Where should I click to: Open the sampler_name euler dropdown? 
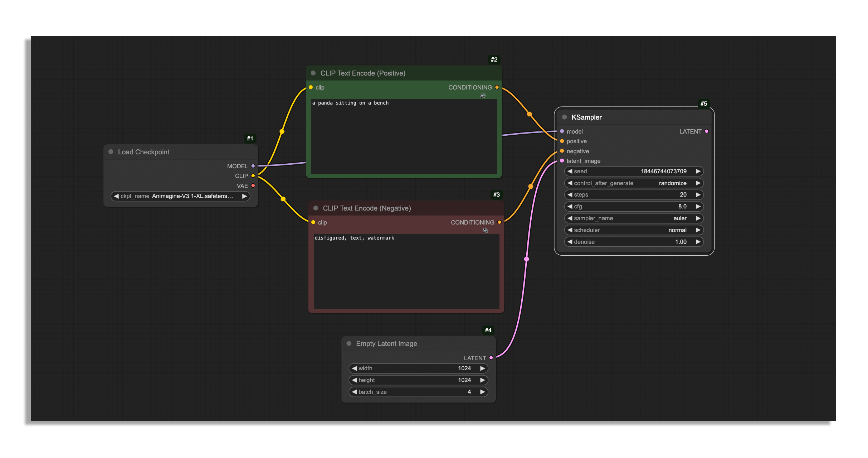click(x=633, y=218)
